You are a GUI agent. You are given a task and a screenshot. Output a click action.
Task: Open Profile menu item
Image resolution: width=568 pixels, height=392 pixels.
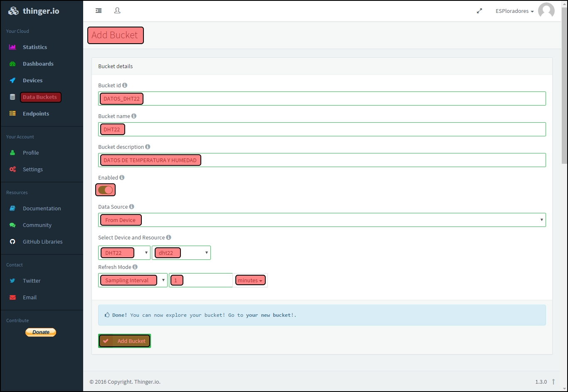31,153
